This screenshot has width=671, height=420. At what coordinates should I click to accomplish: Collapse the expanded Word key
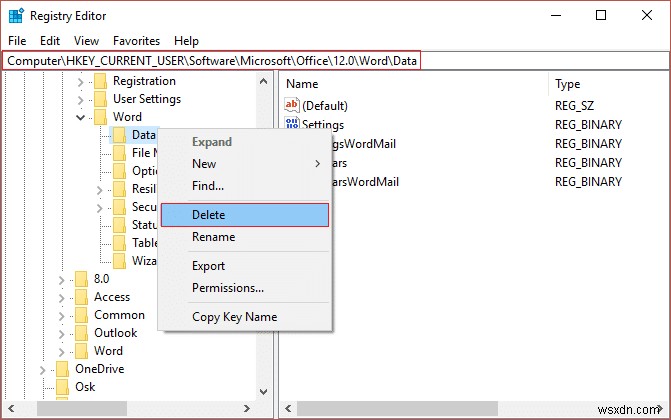[x=80, y=117]
